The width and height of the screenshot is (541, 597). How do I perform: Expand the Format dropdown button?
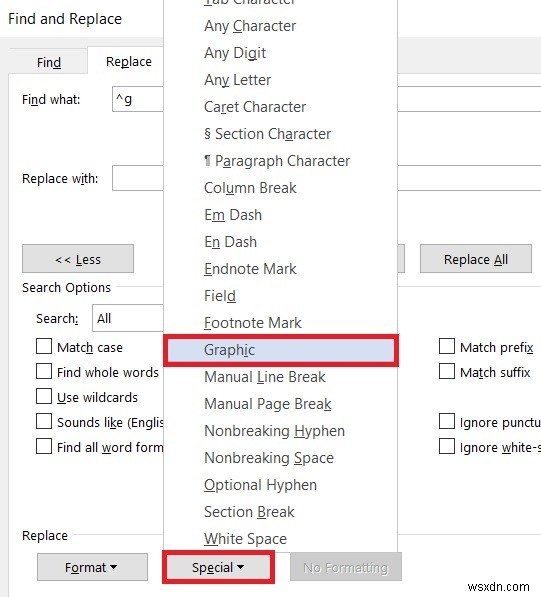92,567
